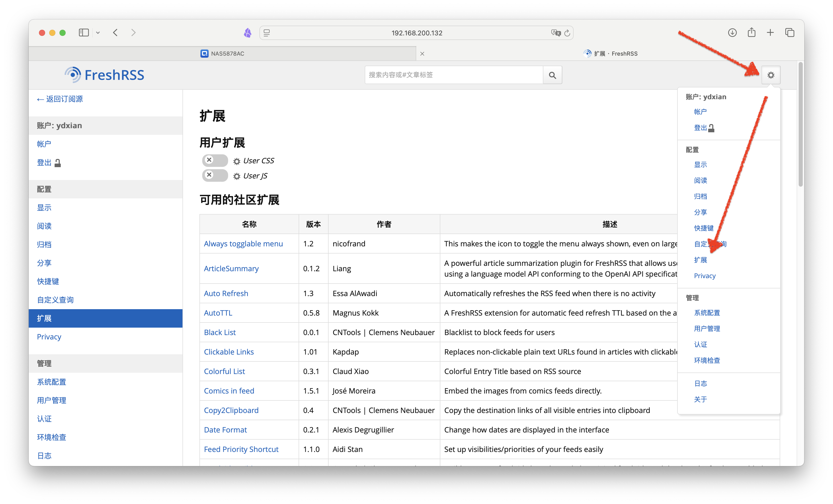This screenshot has width=833, height=504.
Task: Open ArticleSummary extension link
Action: click(231, 268)
